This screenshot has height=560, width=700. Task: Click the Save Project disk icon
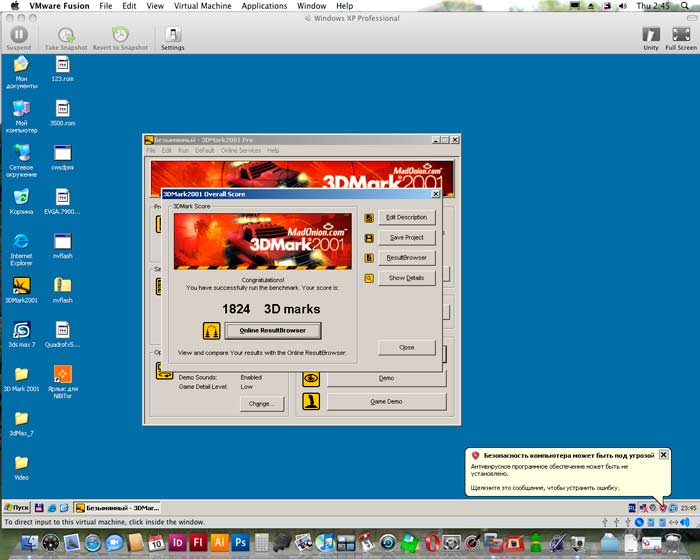369,238
